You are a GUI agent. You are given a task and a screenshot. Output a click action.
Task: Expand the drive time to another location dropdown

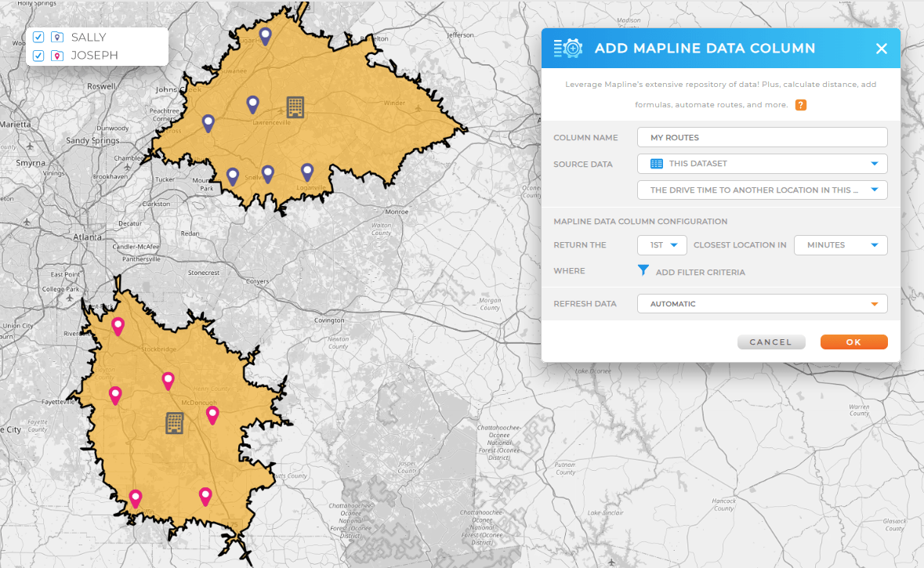pos(762,190)
